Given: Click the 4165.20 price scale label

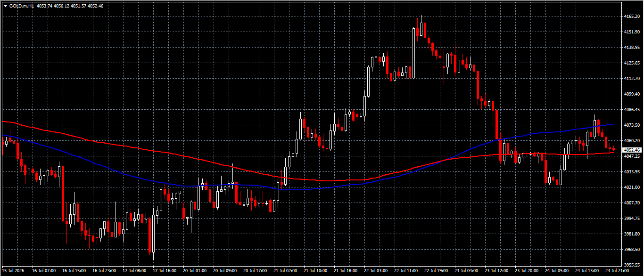Looking at the screenshot, I should [x=631, y=16].
